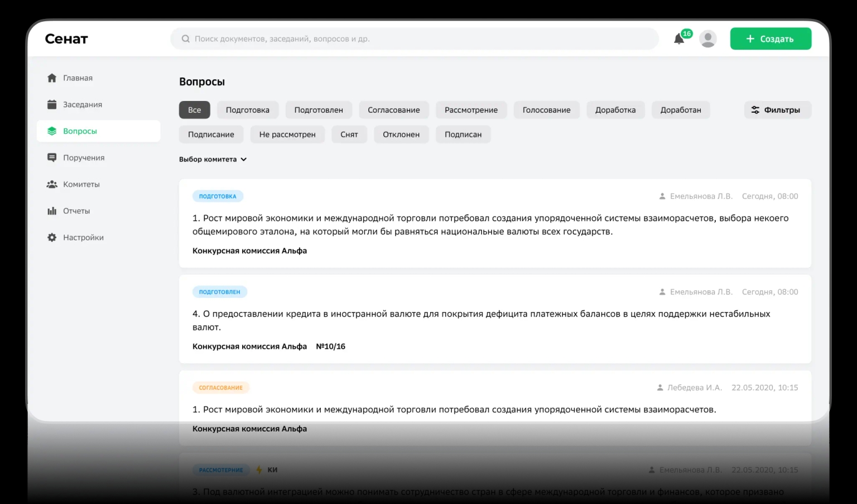Click the Вопросы page heading
The width and height of the screenshot is (857, 504).
202,81
